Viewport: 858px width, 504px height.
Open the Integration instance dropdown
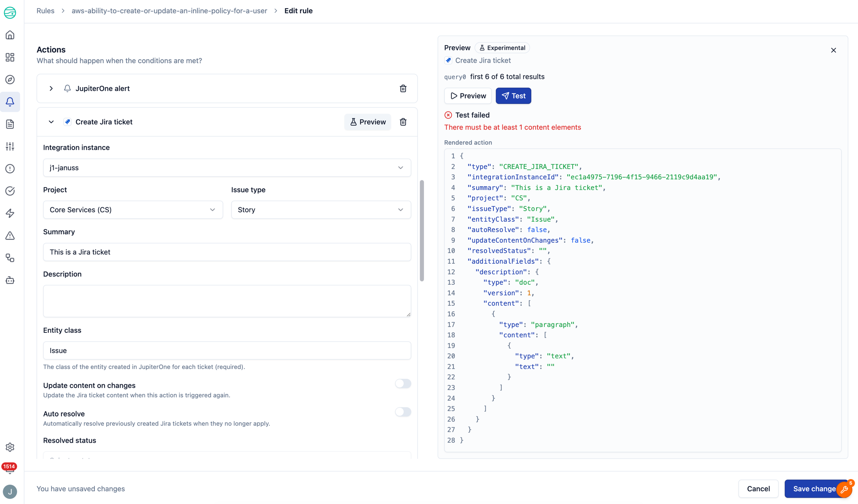[x=227, y=168]
